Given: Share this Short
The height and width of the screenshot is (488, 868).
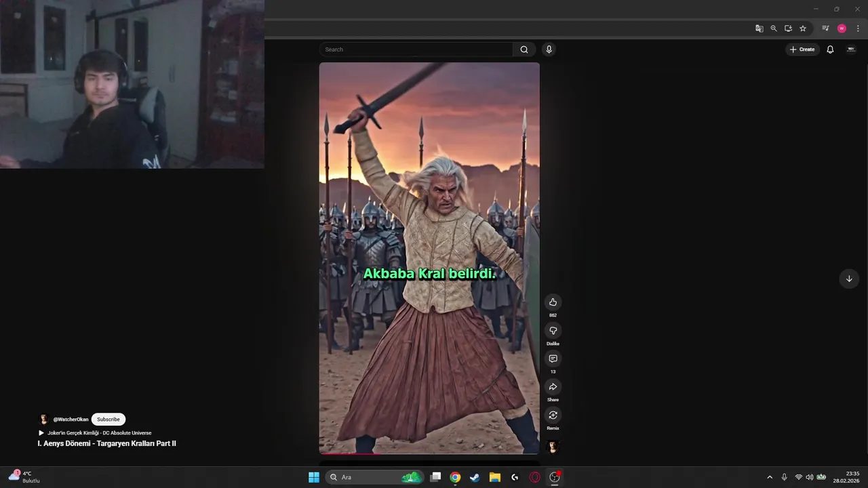Looking at the screenshot, I should coord(553,387).
